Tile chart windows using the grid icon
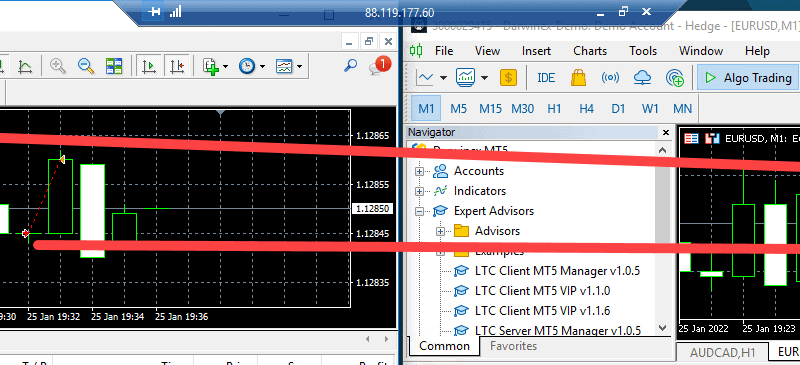Viewport: 800px width, 365px height. 114,66
